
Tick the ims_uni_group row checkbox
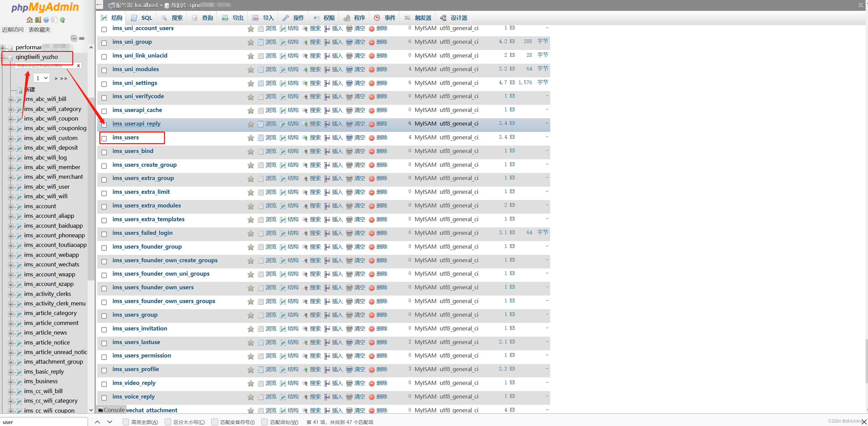tap(104, 43)
